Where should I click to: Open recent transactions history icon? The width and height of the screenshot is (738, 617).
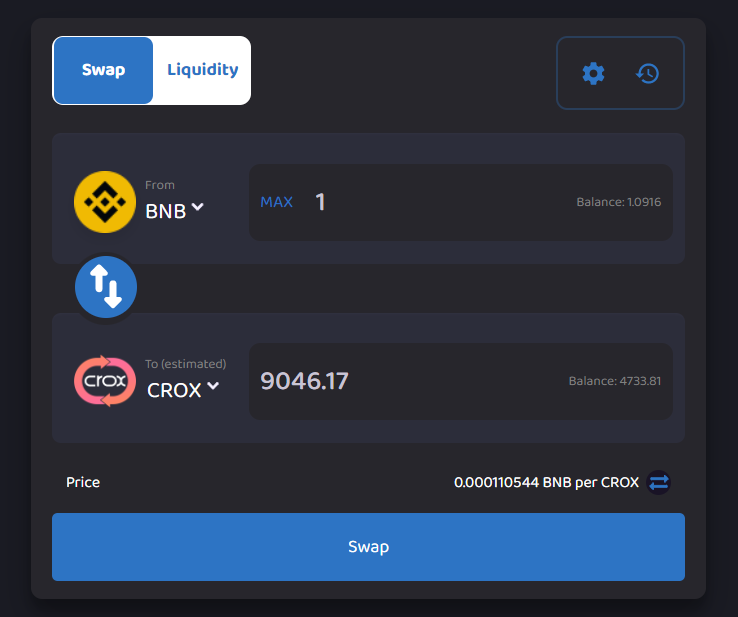click(648, 73)
